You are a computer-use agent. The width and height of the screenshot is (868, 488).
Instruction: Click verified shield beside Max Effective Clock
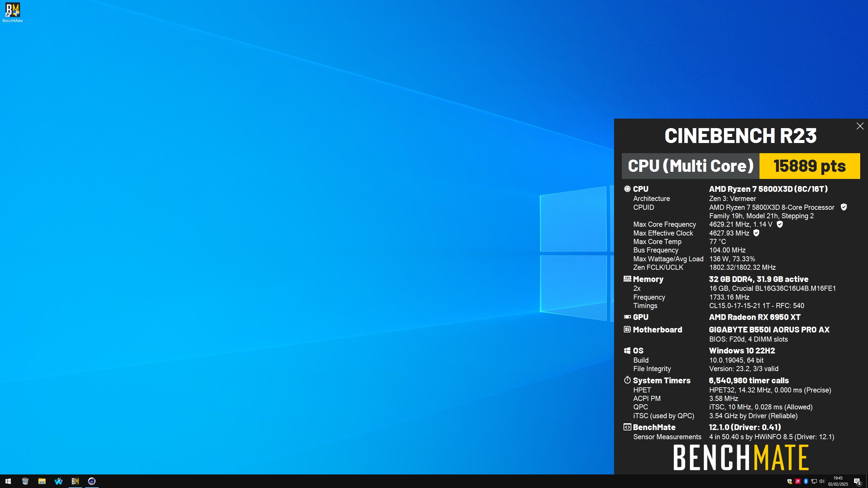point(756,233)
